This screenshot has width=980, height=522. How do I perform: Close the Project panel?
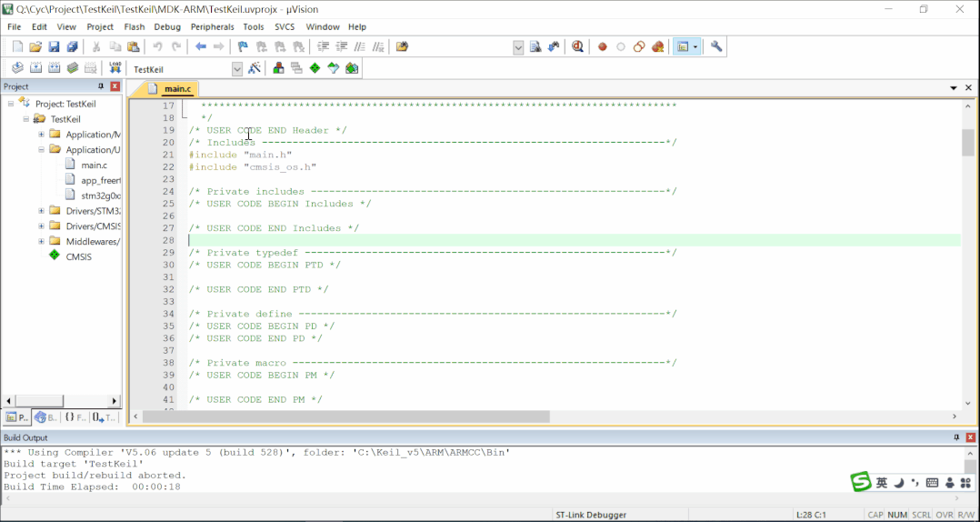coord(115,87)
